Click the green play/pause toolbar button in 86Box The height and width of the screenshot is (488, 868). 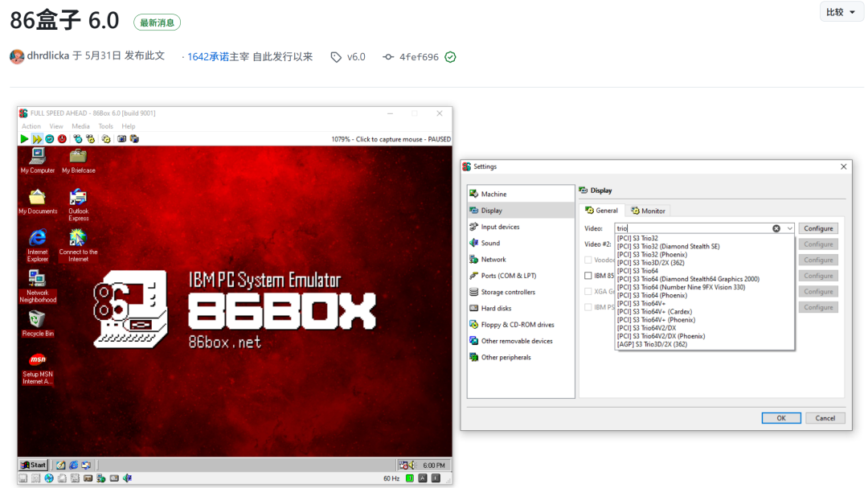coord(24,139)
